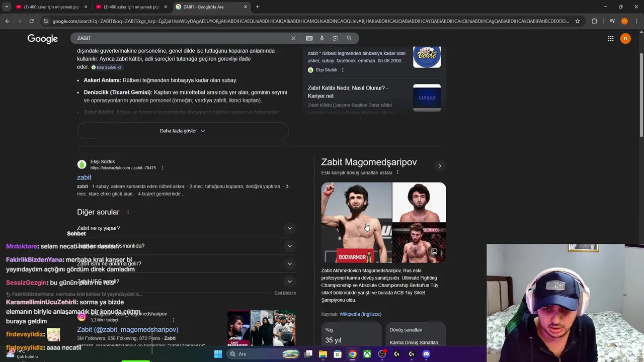Click the Dövüş sanatları info card

pos(416,335)
